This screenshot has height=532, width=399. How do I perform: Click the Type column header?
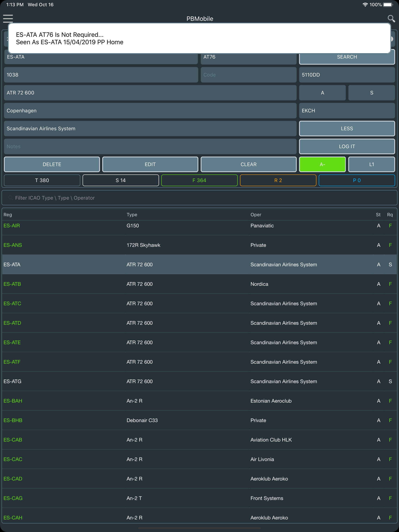coord(132,215)
